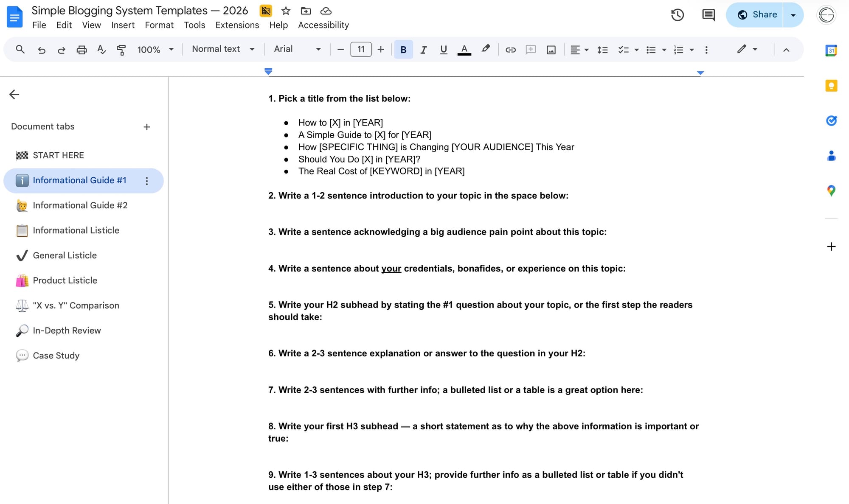Open Google Keep in side panel
The width and height of the screenshot is (849, 504).
pyautogui.click(x=831, y=86)
